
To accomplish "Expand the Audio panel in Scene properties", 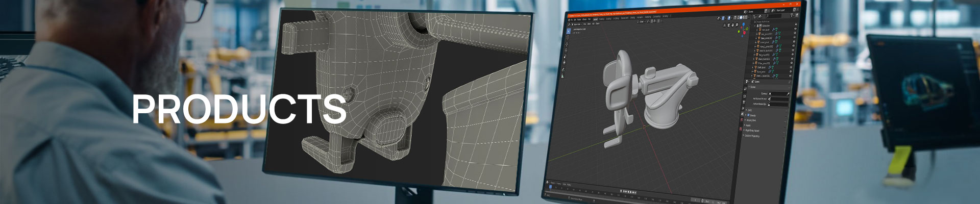I will (x=749, y=125).
